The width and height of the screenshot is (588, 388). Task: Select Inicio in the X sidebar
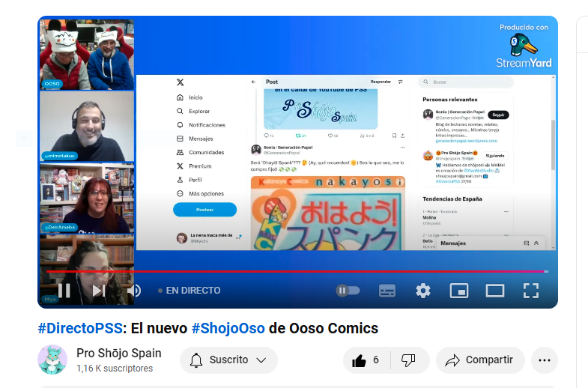[190, 97]
